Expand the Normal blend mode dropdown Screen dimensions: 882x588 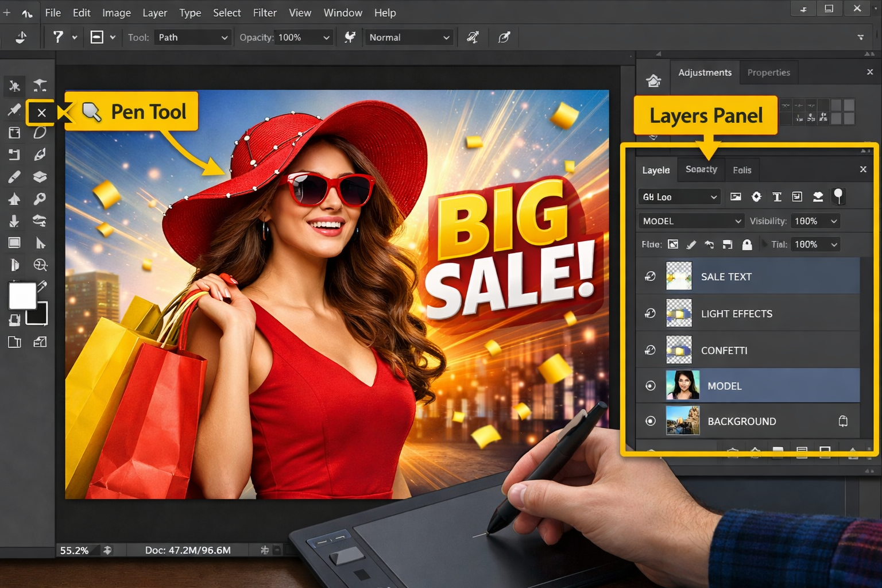coord(409,37)
